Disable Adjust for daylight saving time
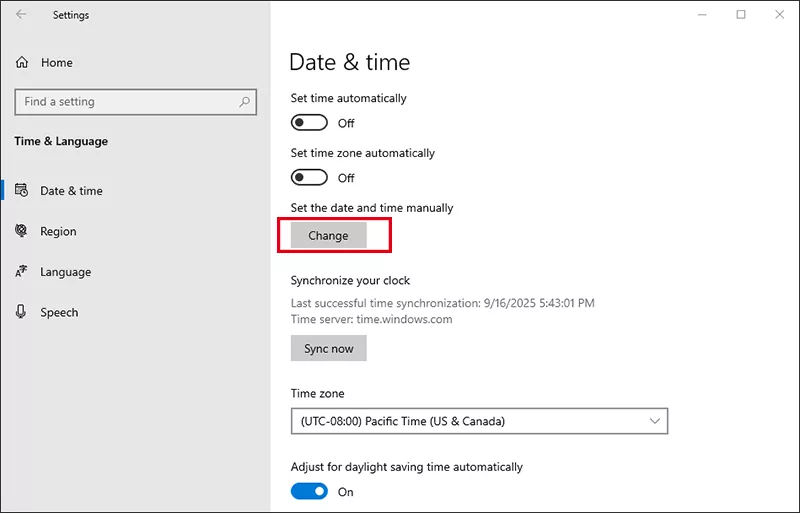 coord(309,491)
